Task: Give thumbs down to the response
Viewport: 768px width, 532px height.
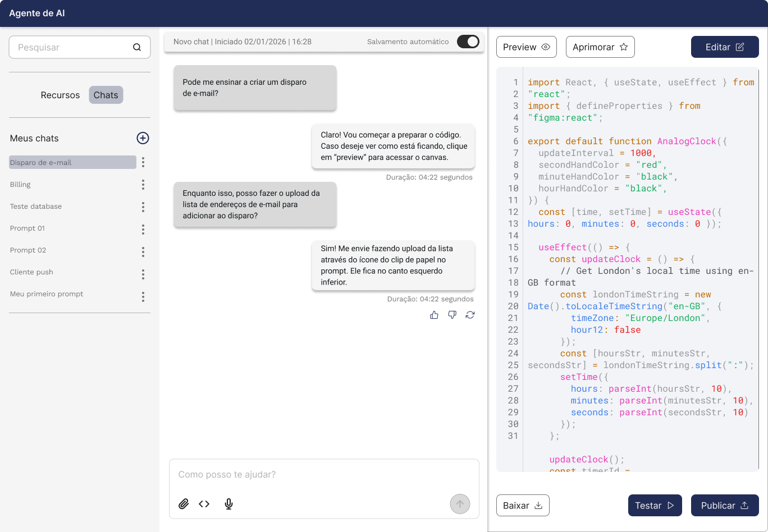Action: click(x=452, y=315)
